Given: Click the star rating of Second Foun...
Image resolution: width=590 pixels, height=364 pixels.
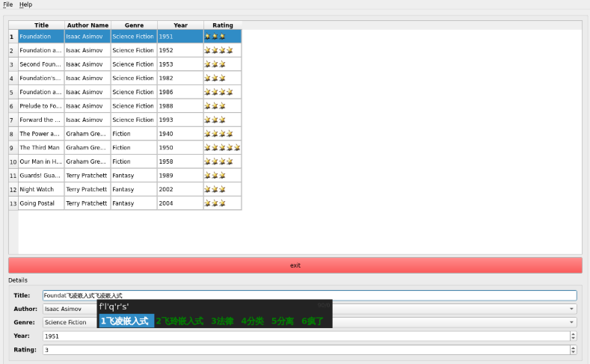Looking at the screenshot, I should click(x=222, y=64).
